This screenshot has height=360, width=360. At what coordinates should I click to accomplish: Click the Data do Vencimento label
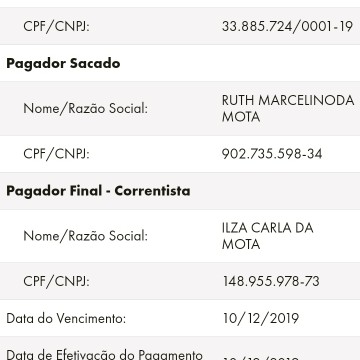(x=66, y=318)
